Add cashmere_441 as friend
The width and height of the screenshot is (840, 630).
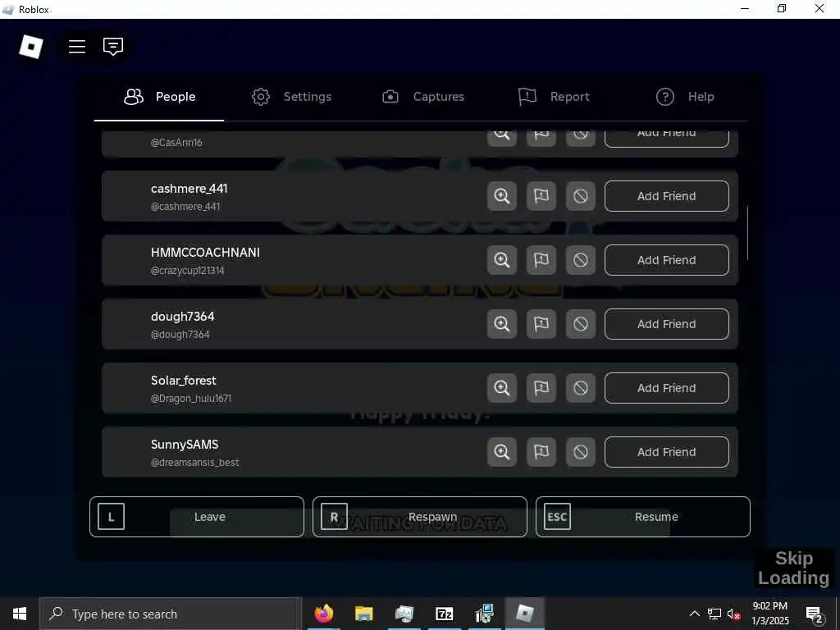(x=666, y=196)
